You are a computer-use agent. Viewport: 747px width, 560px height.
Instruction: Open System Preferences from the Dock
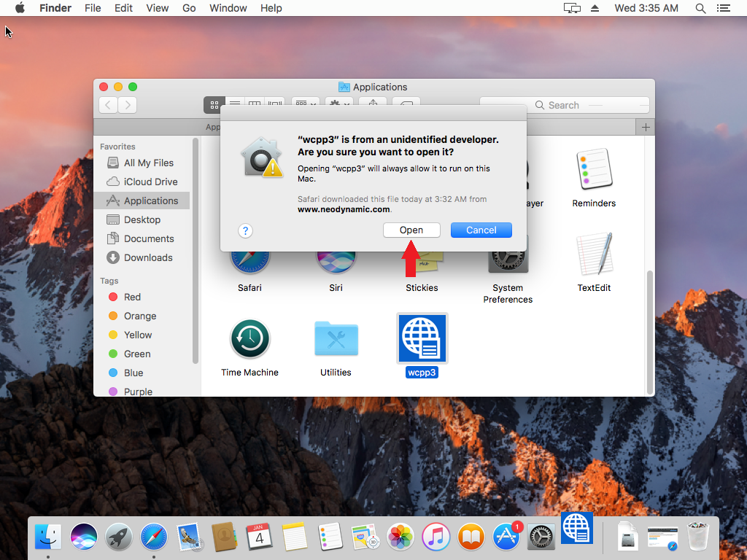[x=541, y=537]
